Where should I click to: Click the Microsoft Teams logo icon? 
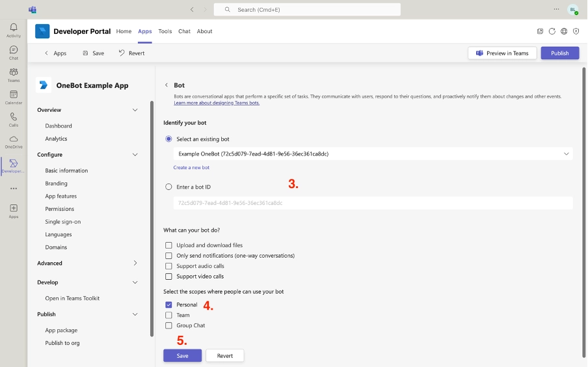click(33, 9)
